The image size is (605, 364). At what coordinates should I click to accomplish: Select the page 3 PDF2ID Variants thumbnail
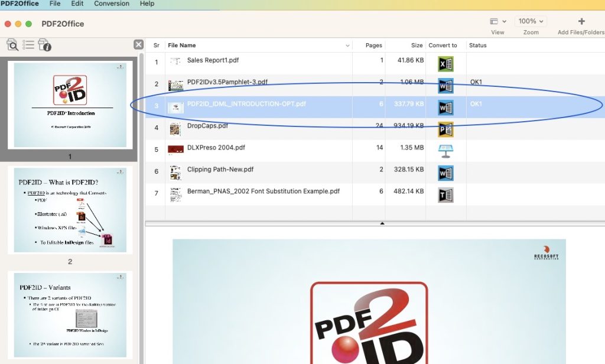pyautogui.click(x=70, y=314)
